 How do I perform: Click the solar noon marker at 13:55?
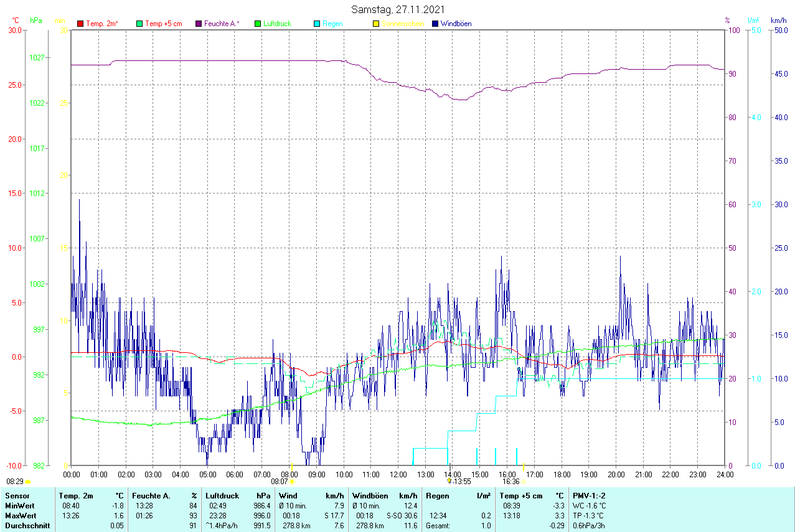[x=449, y=481]
